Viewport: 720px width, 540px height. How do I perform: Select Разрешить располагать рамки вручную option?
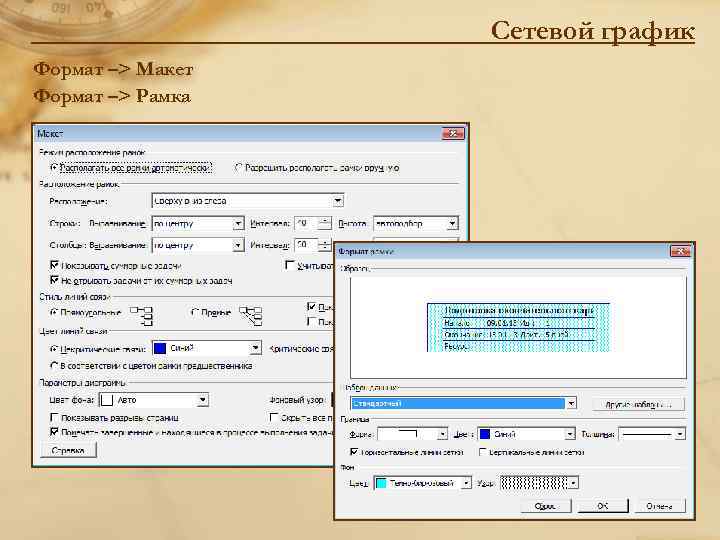[317, 168]
